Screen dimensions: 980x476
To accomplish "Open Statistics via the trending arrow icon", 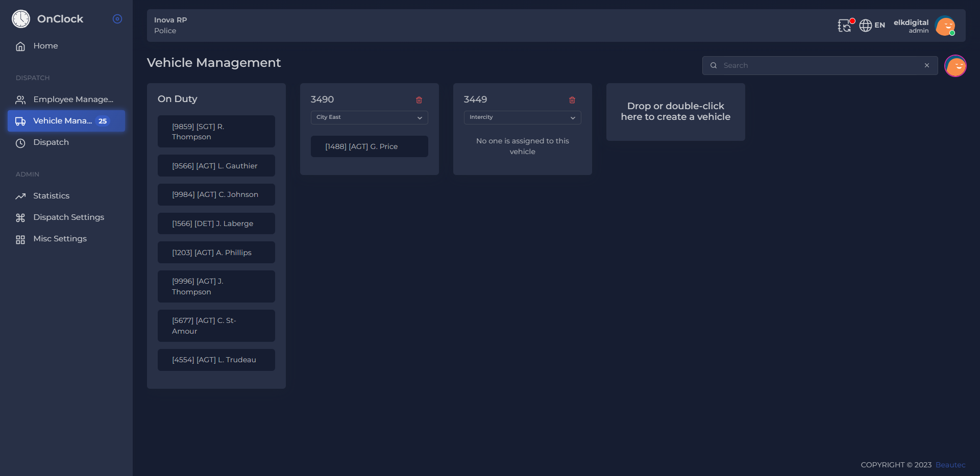I will (x=20, y=196).
